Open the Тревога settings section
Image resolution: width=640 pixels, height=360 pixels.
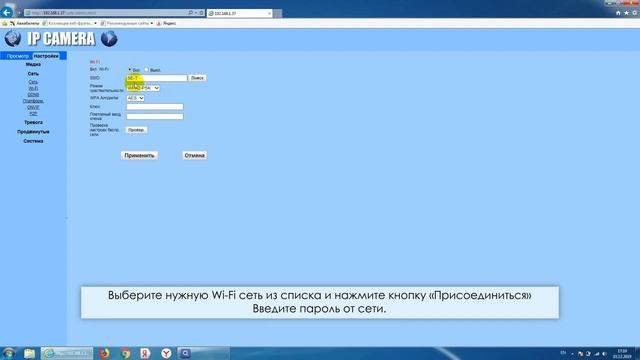click(33, 122)
